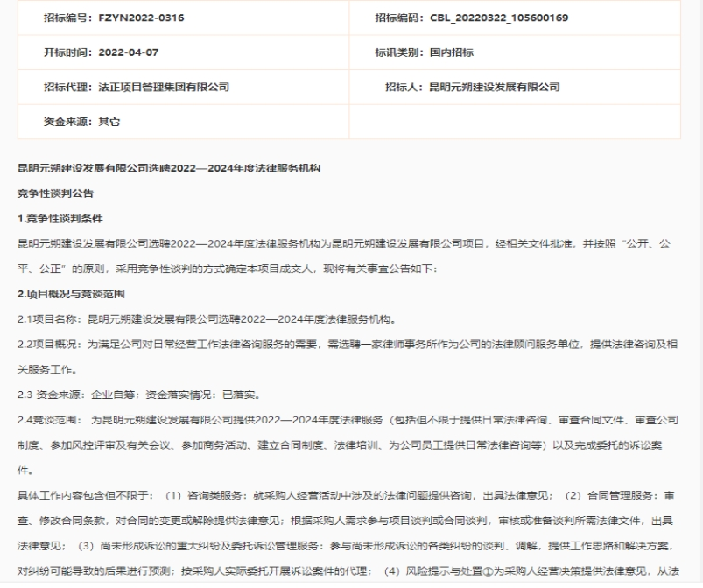Image resolution: width=703 pixels, height=588 pixels.
Task: Click the 招标代理 field label
Action: [68, 87]
